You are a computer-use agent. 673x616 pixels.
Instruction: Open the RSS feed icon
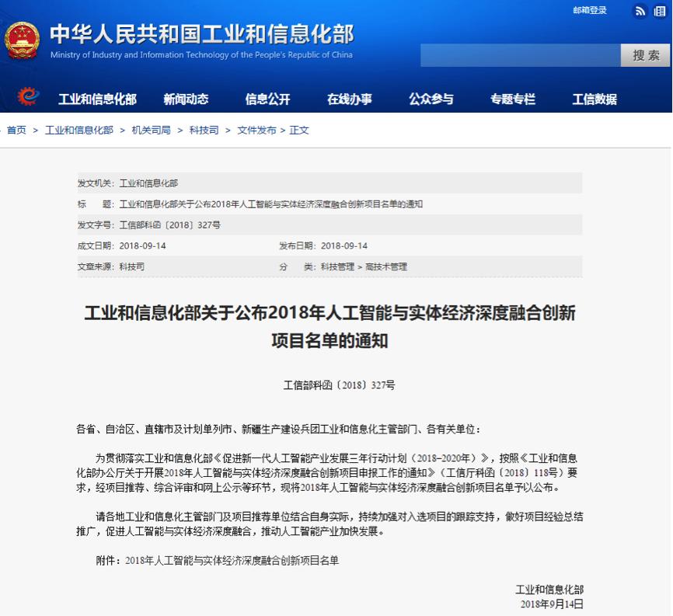[x=640, y=11]
